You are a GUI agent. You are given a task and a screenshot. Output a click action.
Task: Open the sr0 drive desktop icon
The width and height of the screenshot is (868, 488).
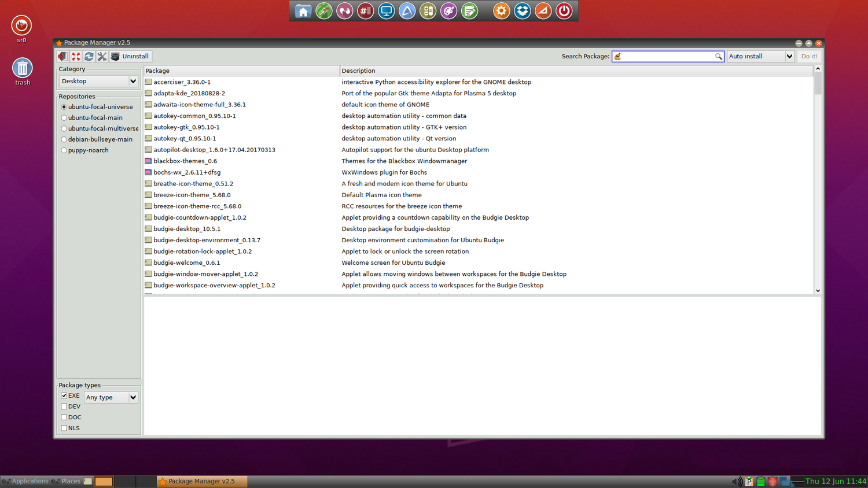pyautogui.click(x=21, y=29)
